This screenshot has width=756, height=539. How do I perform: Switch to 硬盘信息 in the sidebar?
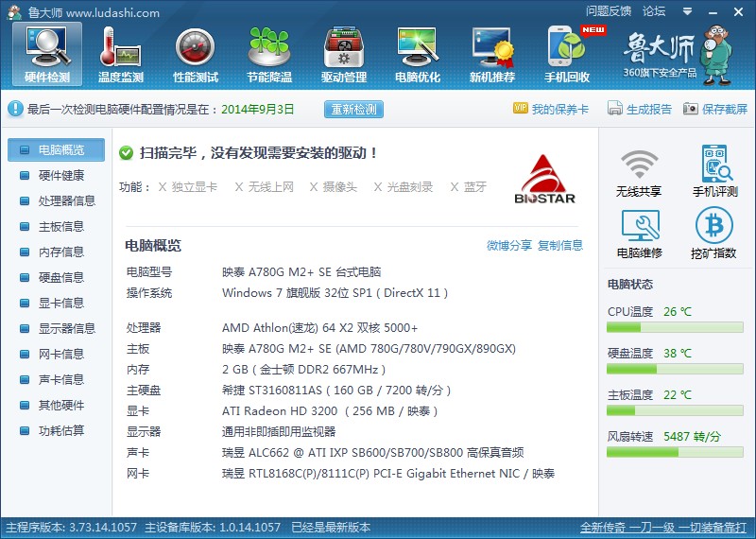coord(60,278)
